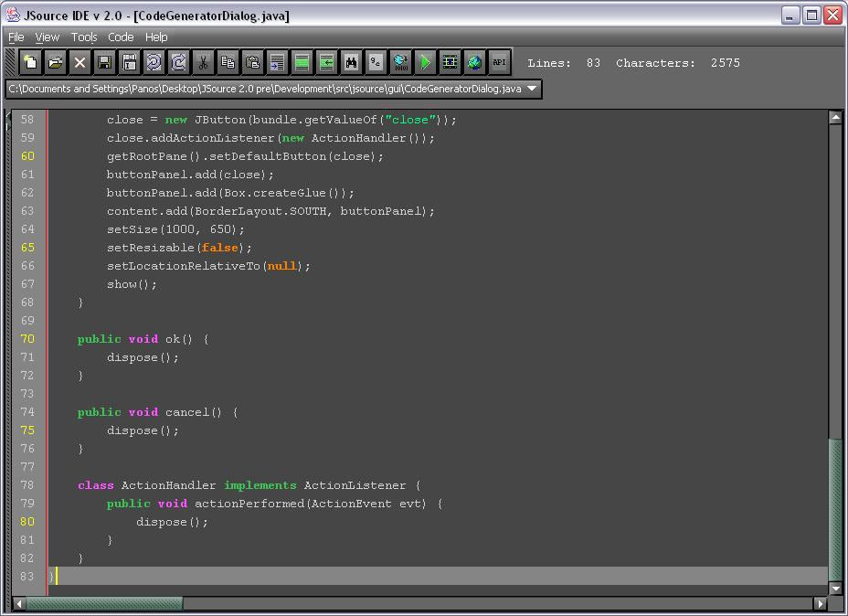Screen dimensions: 848x616
Task: Copy selection using the toolbar icon
Action: pos(228,63)
